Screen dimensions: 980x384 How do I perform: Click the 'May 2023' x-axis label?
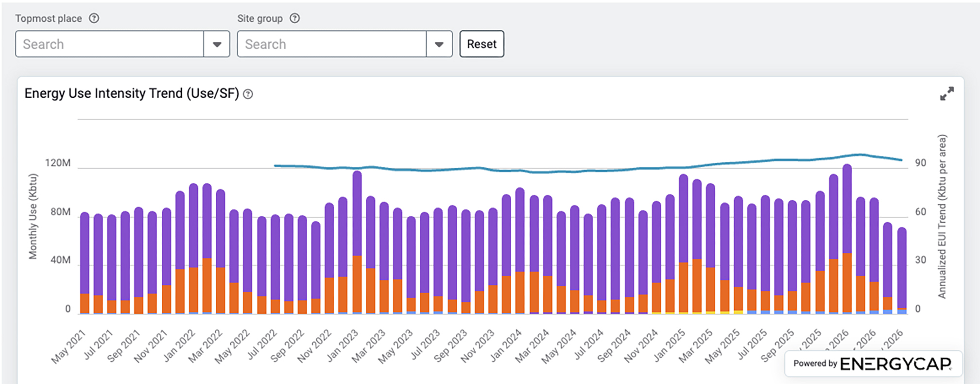pyautogui.click(x=395, y=347)
